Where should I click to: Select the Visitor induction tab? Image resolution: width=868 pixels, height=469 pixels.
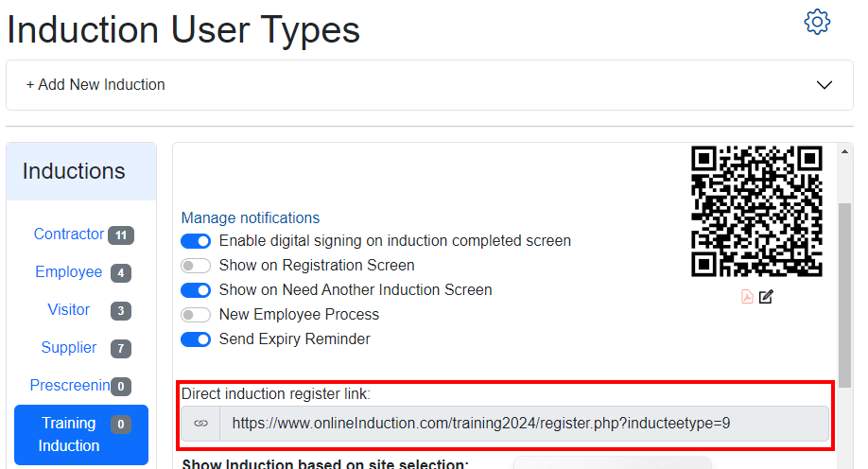point(69,310)
